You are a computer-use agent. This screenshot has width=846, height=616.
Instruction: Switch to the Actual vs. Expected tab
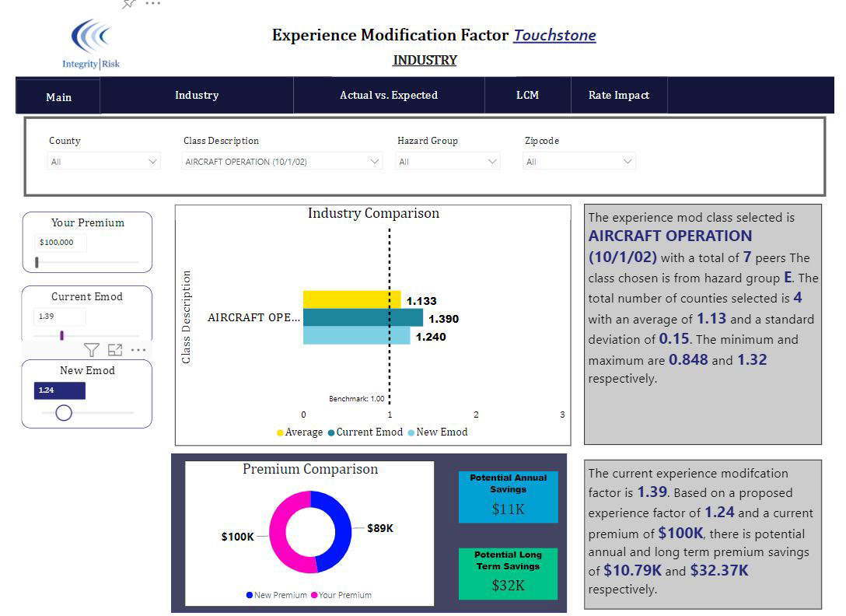[389, 96]
